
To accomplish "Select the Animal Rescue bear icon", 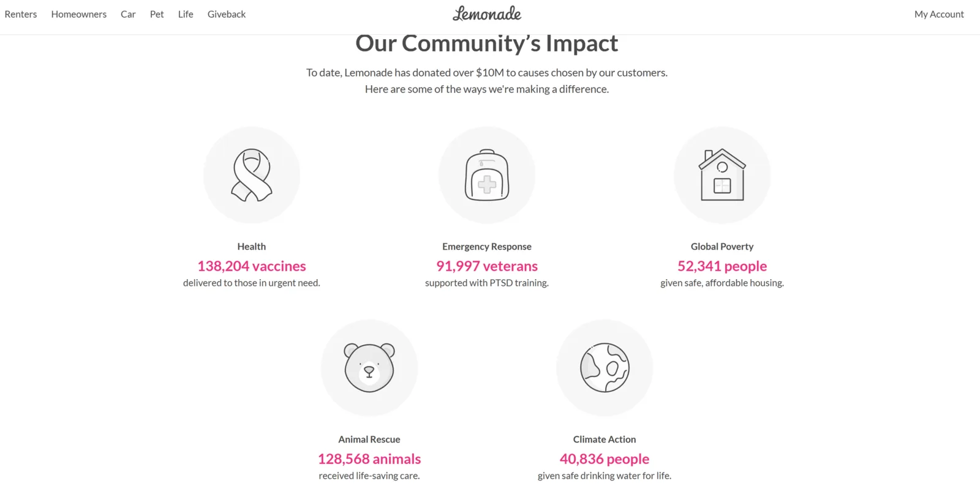I will 369,368.
